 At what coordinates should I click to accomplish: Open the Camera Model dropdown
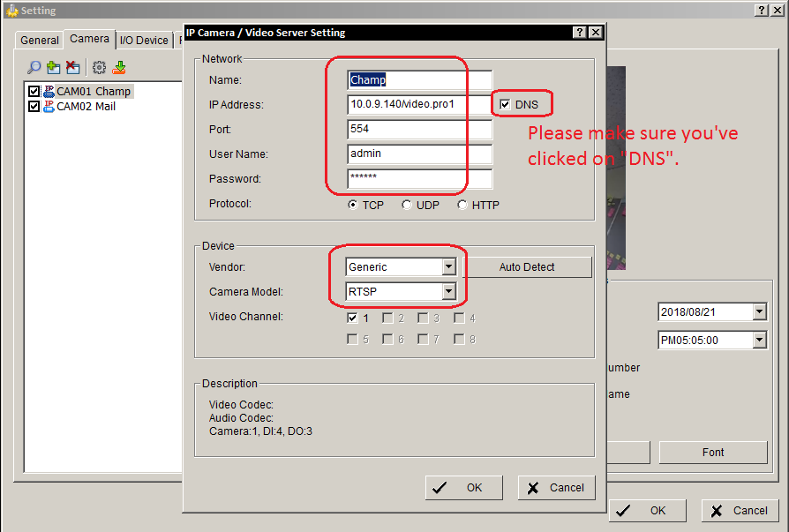pyautogui.click(x=448, y=291)
